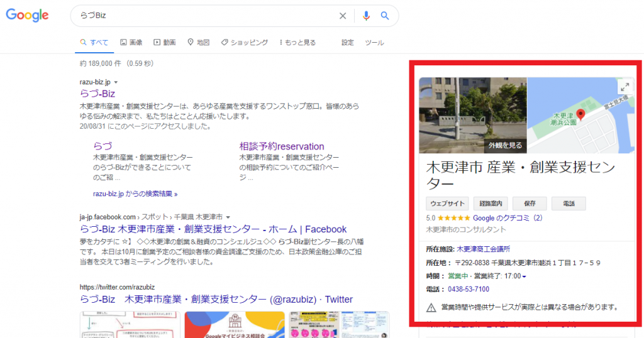The width and height of the screenshot is (644, 338).
Task: Click the address 千葉県木更津市潮浜1丁目17-59
Action: (547, 263)
